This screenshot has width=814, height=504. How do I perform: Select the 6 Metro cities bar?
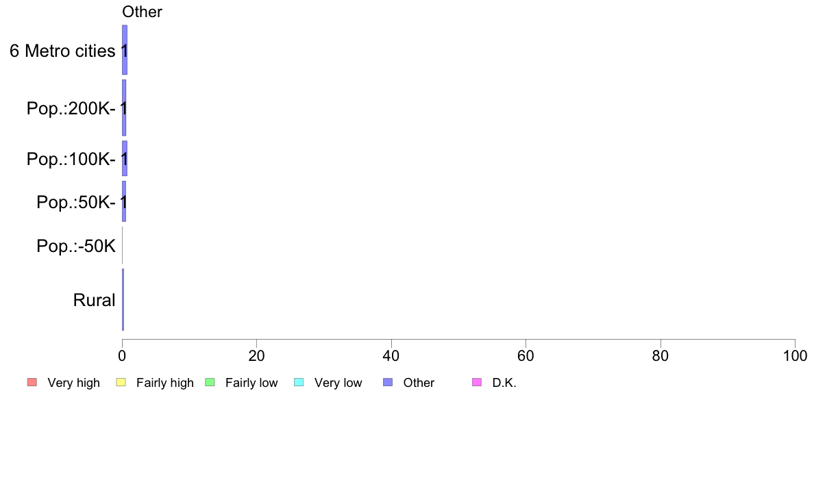[125, 50]
